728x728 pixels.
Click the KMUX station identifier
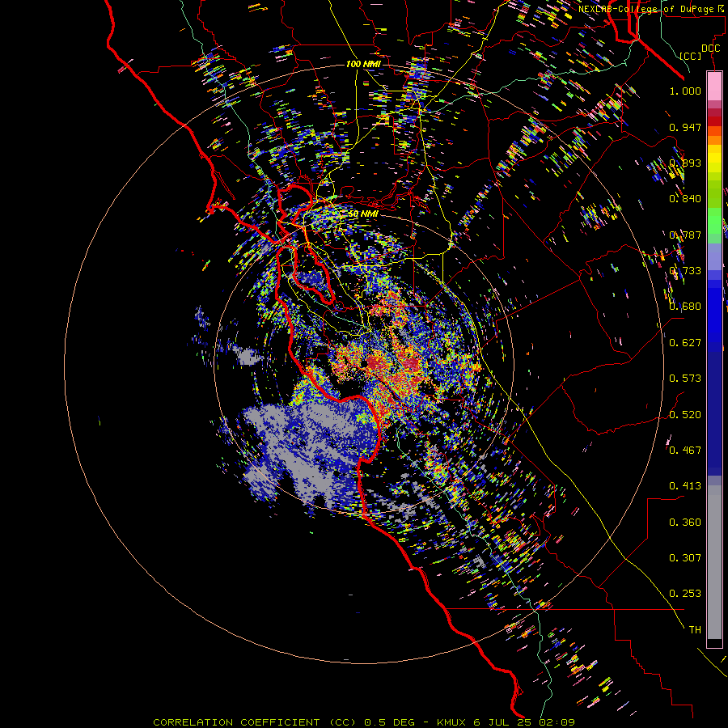[x=451, y=722]
